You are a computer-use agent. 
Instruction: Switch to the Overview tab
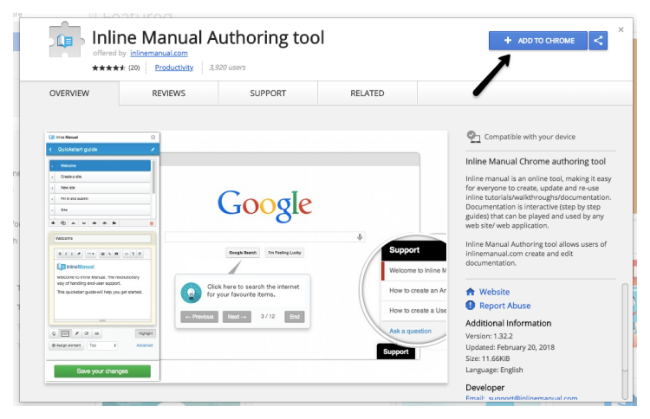(x=69, y=93)
